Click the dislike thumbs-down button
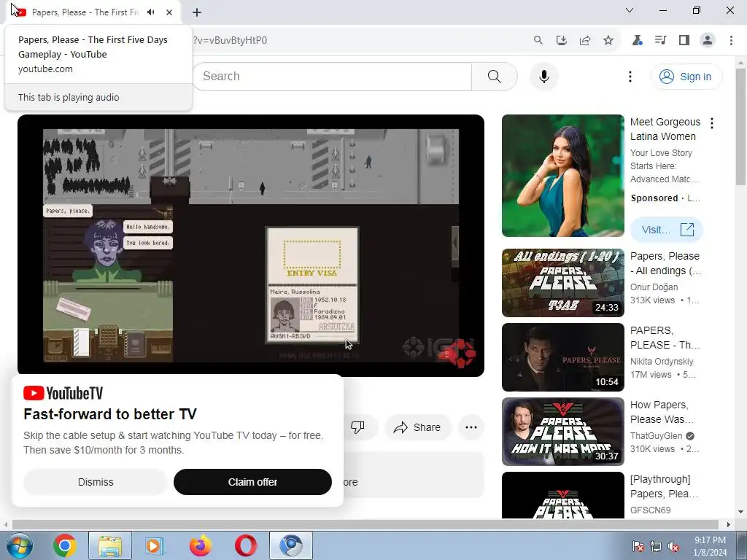Screen dimensions: 747x560 tap(357, 427)
